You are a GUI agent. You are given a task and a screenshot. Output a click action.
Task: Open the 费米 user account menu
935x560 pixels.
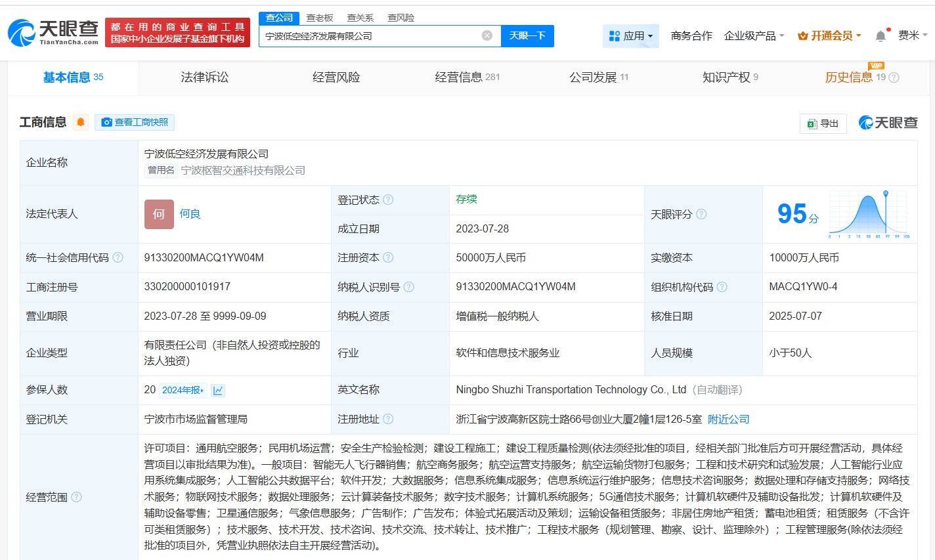913,35
